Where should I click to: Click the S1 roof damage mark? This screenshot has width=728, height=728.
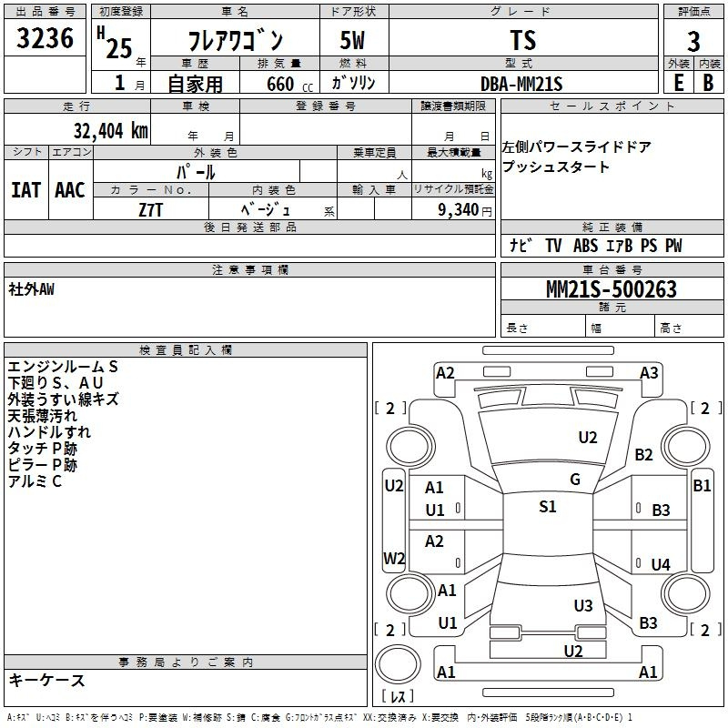pos(548,506)
